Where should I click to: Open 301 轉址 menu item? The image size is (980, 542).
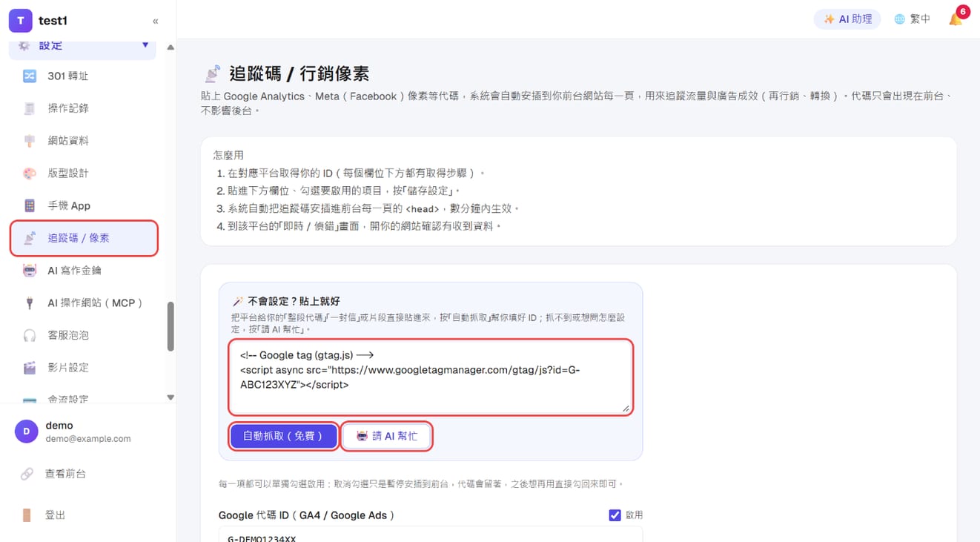click(83, 76)
